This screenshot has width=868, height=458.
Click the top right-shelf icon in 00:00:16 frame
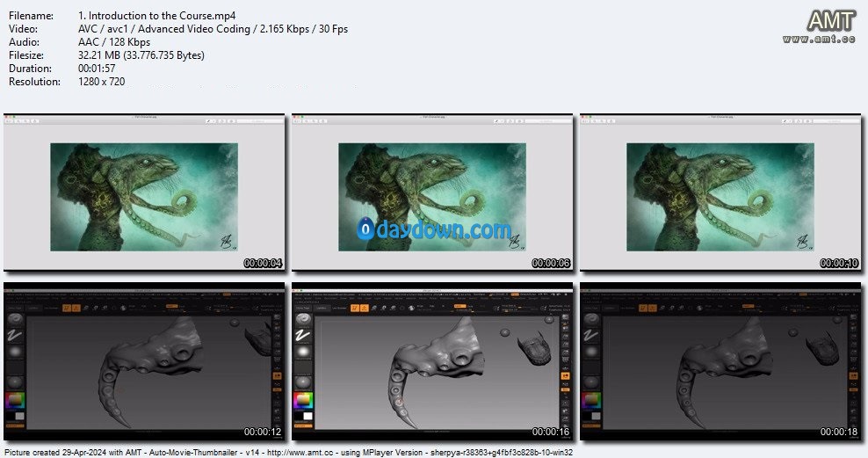pyautogui.click(x=565, y=318)
